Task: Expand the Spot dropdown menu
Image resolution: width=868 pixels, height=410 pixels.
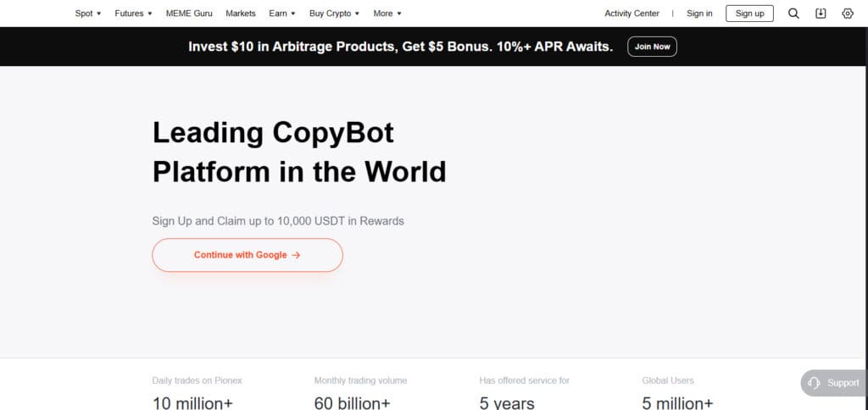Action: [88, 14]
